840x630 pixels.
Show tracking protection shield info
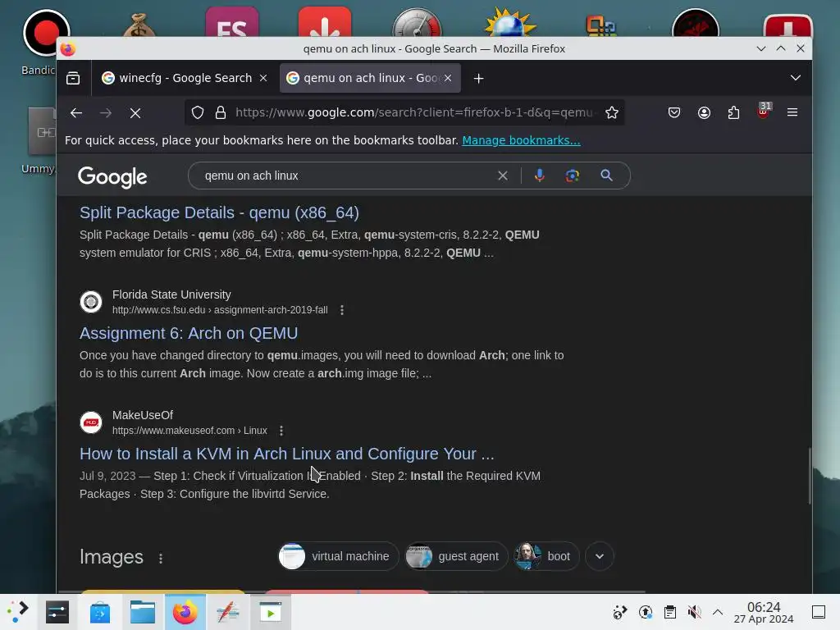click(x=198, y=112)
